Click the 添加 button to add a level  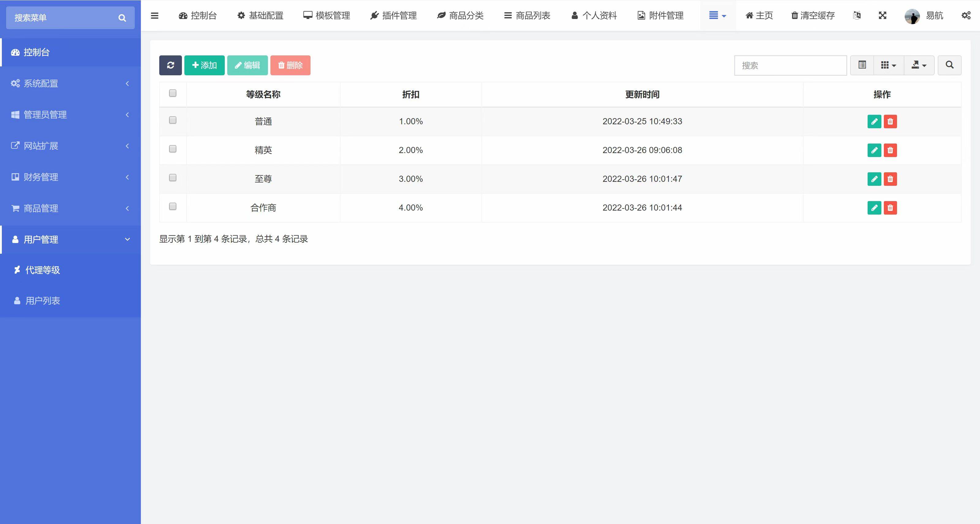[x=204, y=65]
